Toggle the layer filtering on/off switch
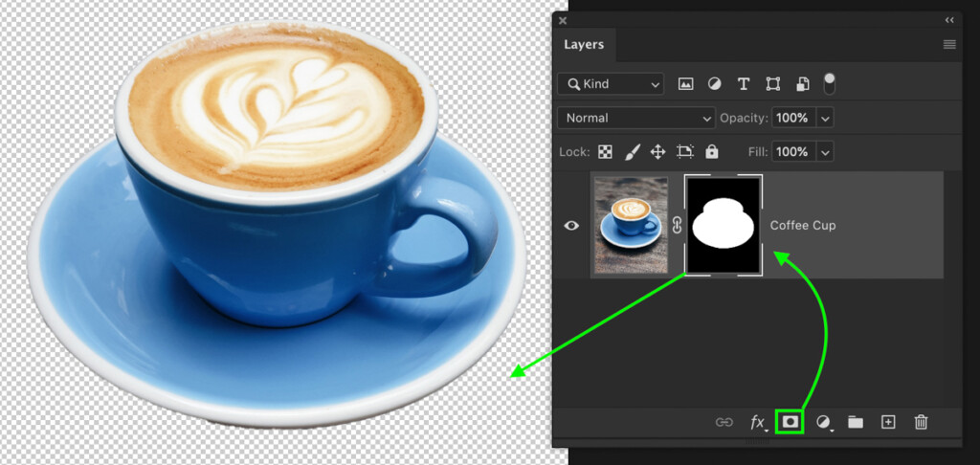This screenshot has width=980, height=465. 830,84
